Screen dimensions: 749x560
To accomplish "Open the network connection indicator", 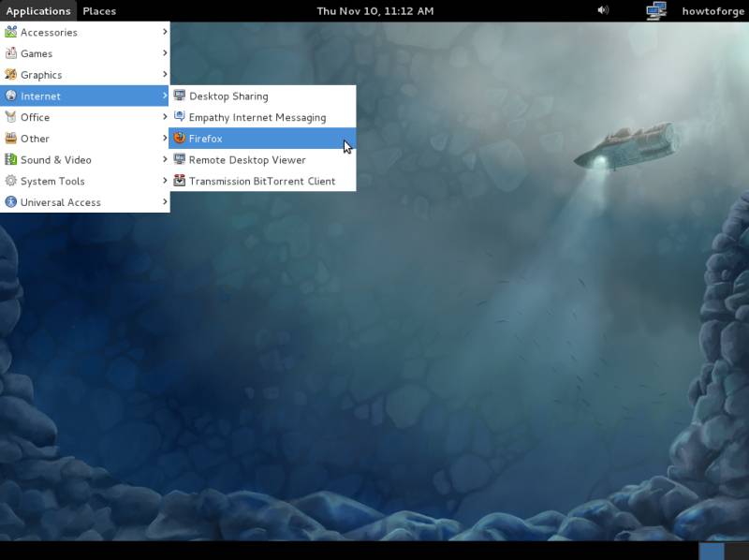I will pyautogui.click(x=656, y=10).
